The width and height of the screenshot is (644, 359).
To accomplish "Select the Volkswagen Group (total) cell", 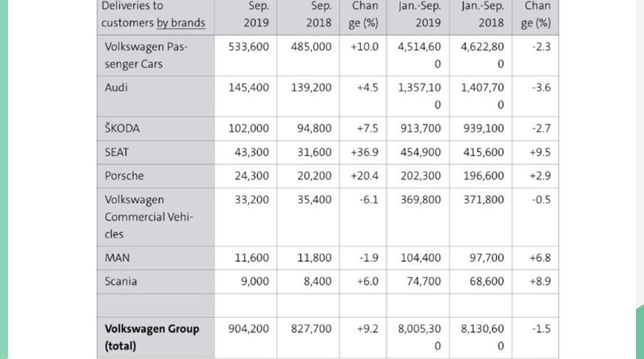I will 152,337.
